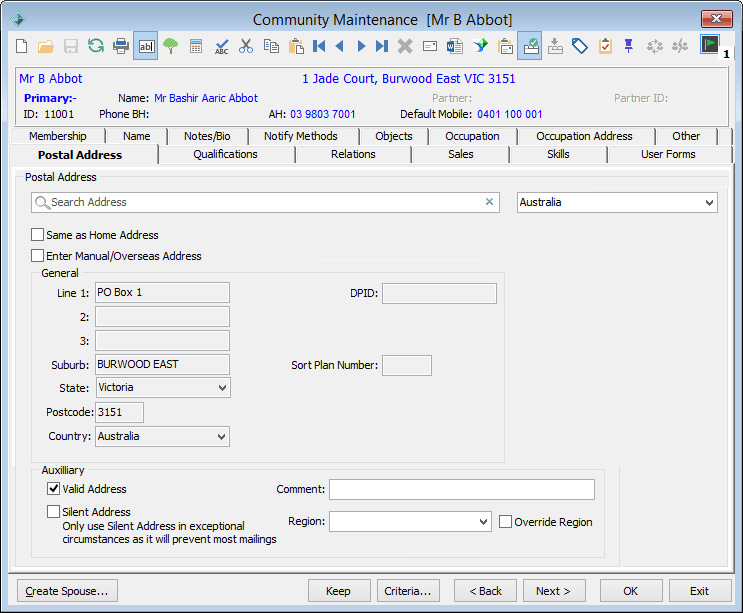Open the Other tab

pyautogui.click(x=686, y=136)
